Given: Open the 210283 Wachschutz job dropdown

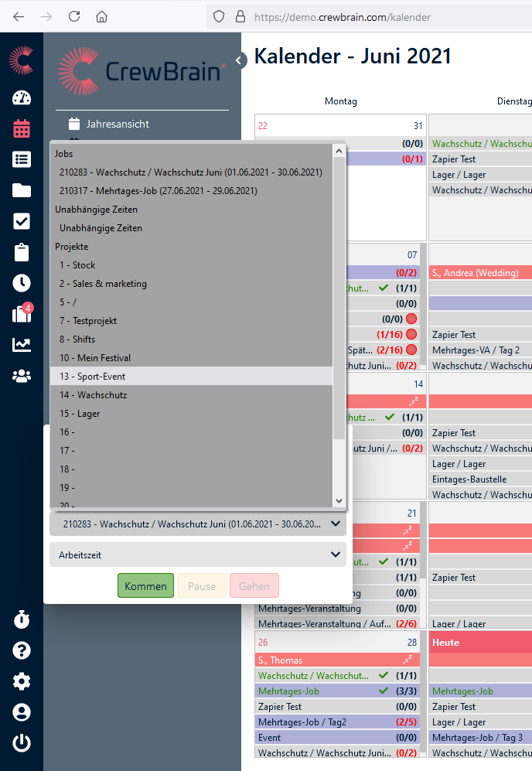Looking at the screenshot, I should pyautogui.click(x=197, y=524).
